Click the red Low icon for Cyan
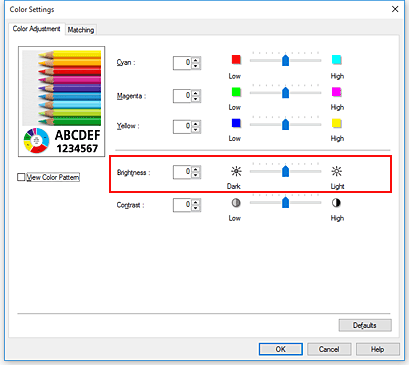The image size is (409, 365). tap(236, 60)
